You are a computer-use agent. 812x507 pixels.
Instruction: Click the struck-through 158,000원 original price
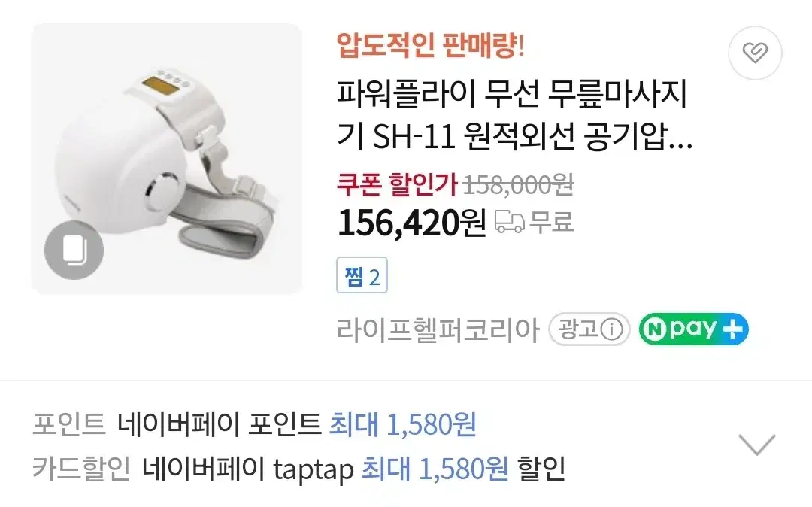[x=518, y=185]
